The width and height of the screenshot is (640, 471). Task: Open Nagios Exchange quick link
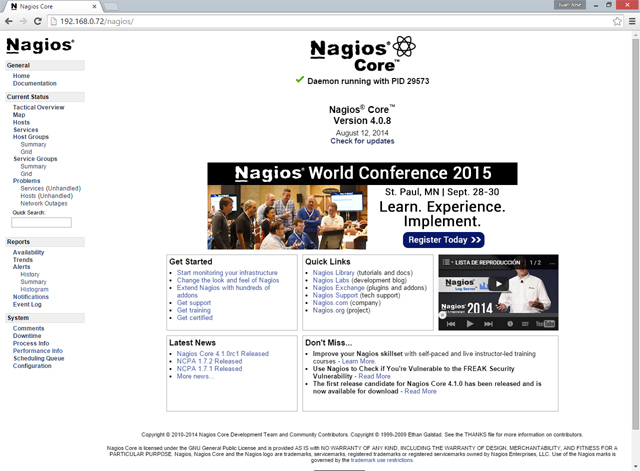(x=338, y=288)
